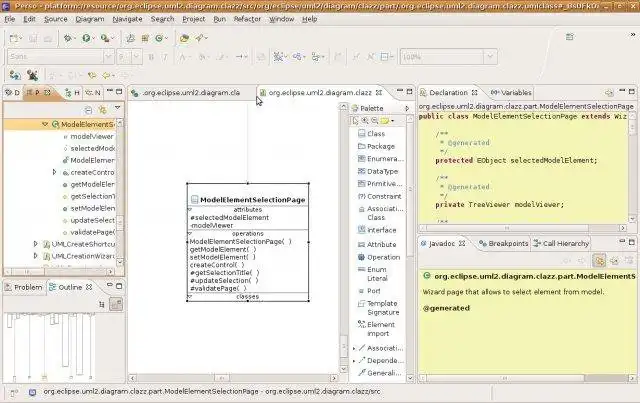The width and height of the screenshot is (640, 403).
Task: Click the Outline overview thumbnail
Action: point(51,346)
